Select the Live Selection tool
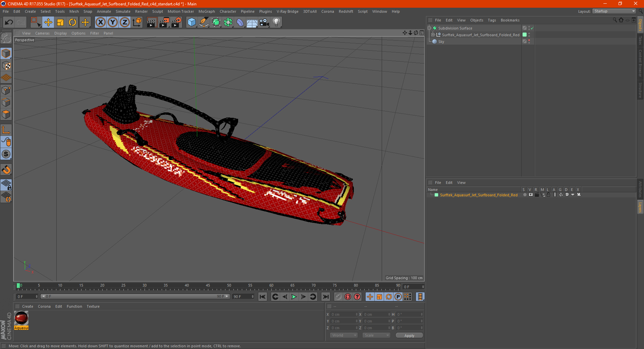The height and width of the screenshot is (349, 644). (35, 22)
